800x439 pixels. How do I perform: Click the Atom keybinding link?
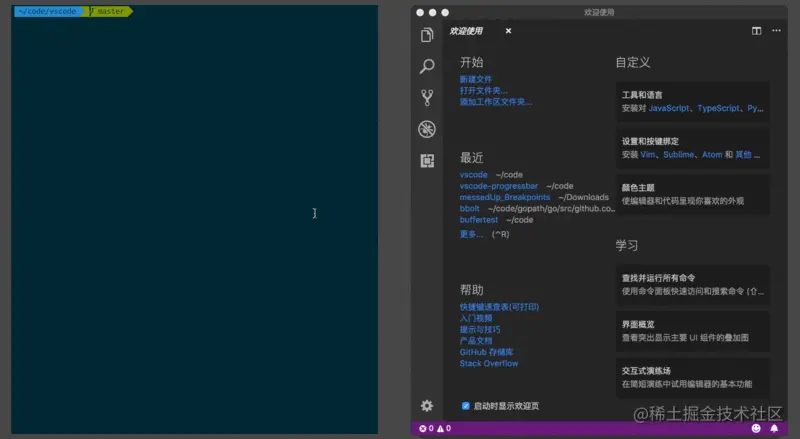(712, 155)
